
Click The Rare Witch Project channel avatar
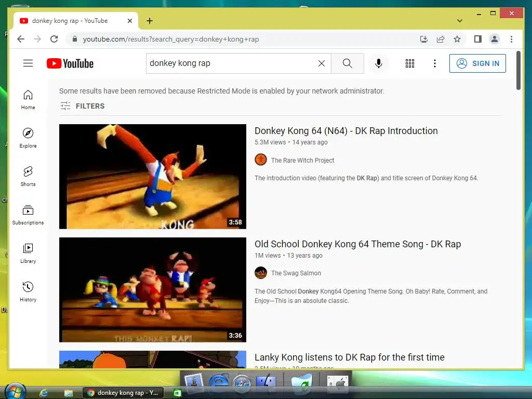pos(261,159)
